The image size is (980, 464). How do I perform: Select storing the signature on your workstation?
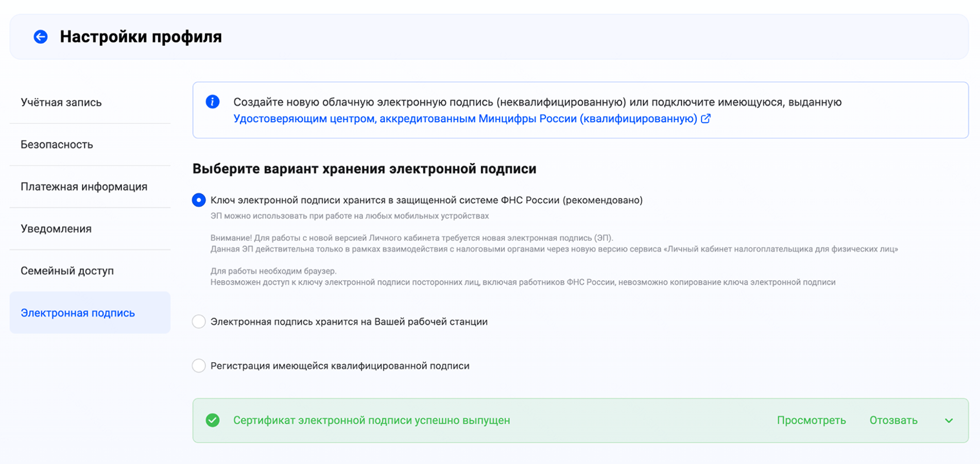pos(199,321)
